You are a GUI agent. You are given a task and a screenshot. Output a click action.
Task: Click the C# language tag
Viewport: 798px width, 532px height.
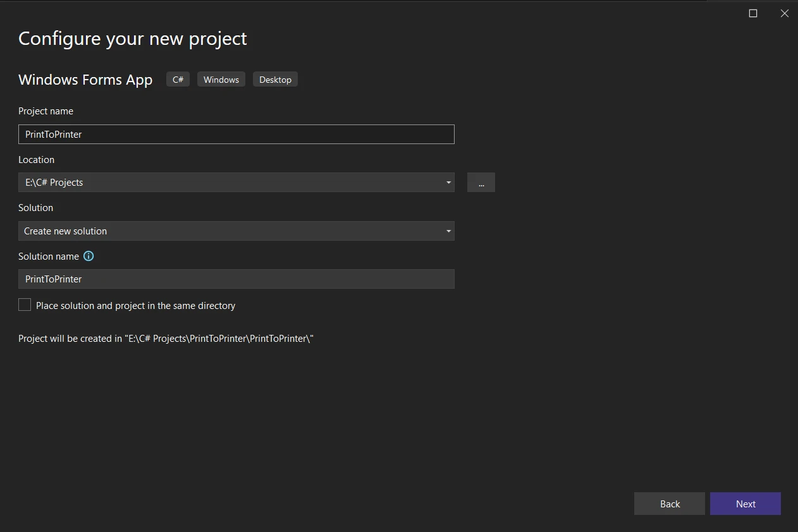[x=178, y=80]
